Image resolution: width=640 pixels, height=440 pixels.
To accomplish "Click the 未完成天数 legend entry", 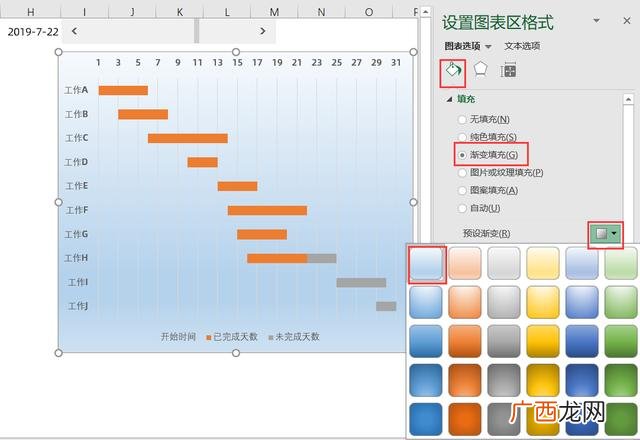I will 293,337.
